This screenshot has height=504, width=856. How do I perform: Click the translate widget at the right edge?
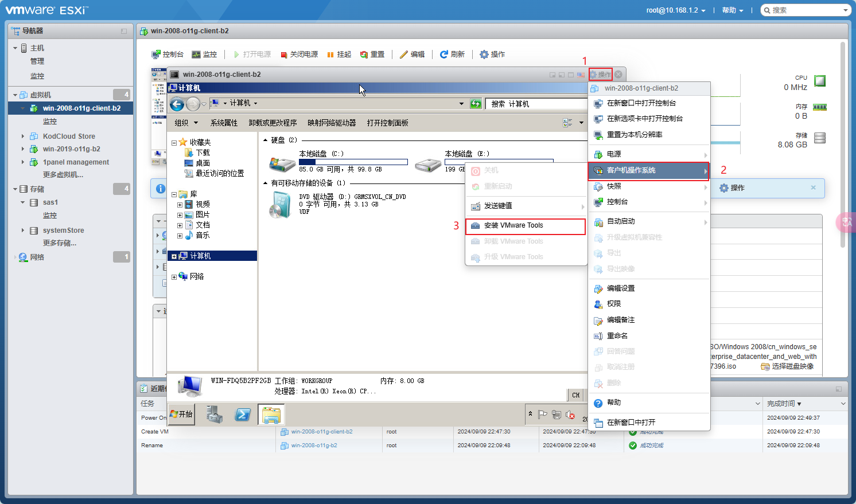coord(847,222)
